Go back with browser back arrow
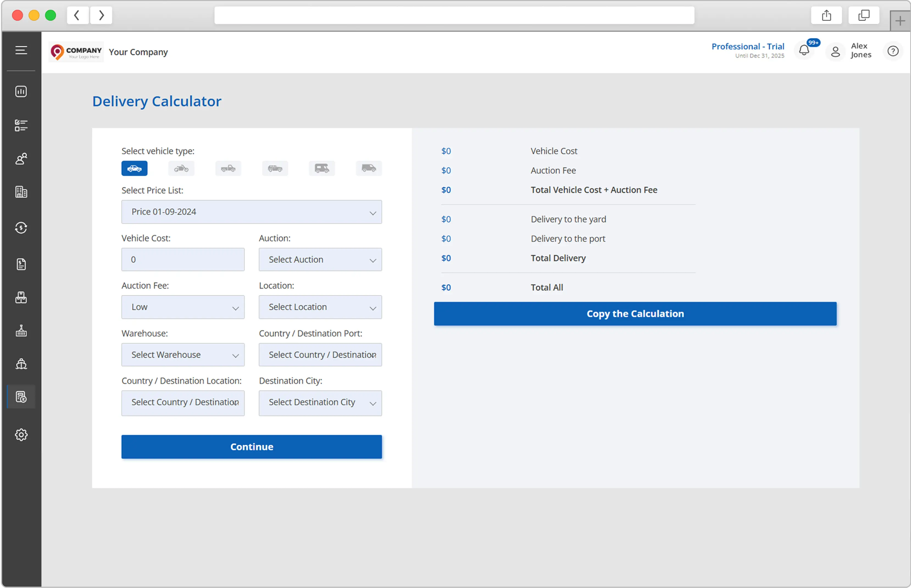This screenshot has height=588, width=911. (77, 15)
